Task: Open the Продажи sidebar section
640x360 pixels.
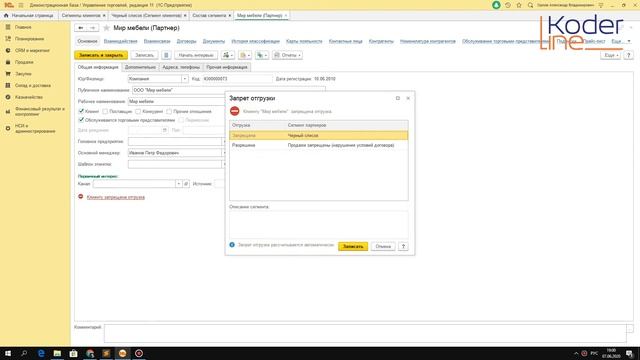Action: [24, 62]
